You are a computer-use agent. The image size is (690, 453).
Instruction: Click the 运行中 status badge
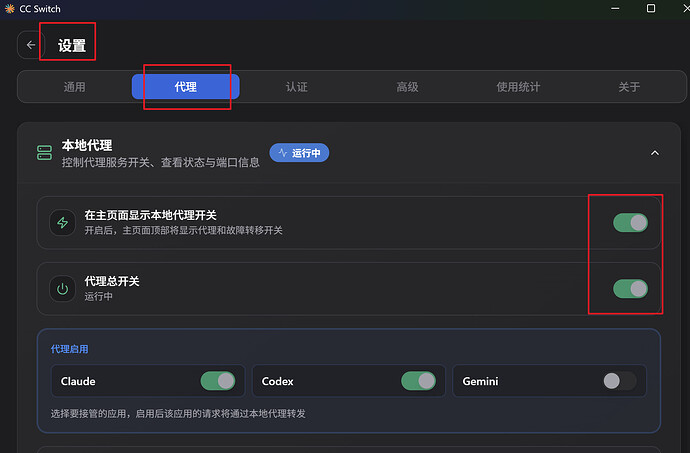pos(299,153)
